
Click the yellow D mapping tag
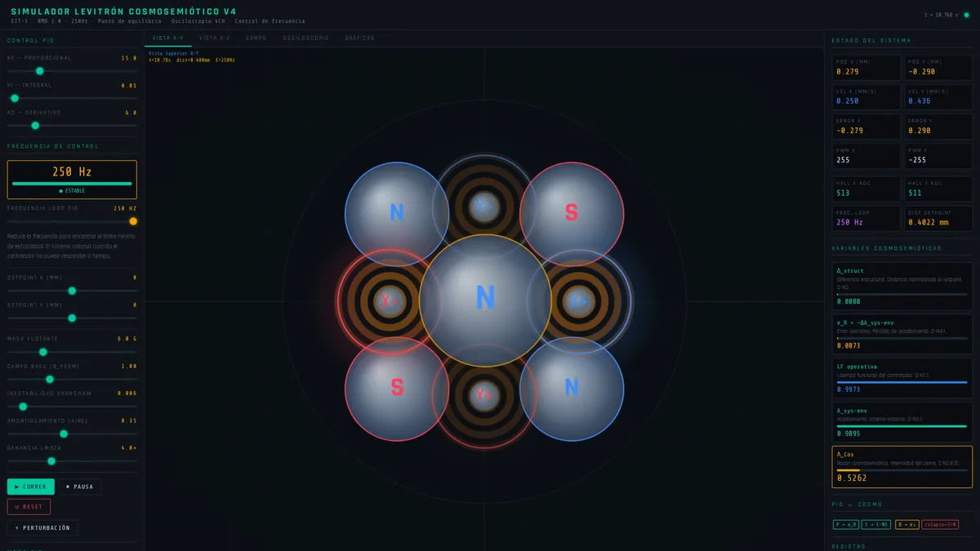pyautogui.click(x=906, y=524)
